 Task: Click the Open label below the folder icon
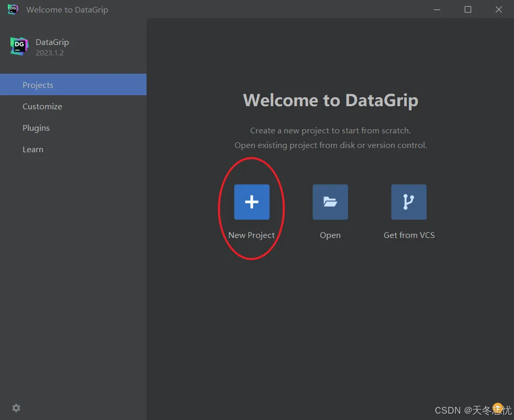click(330, 235)
